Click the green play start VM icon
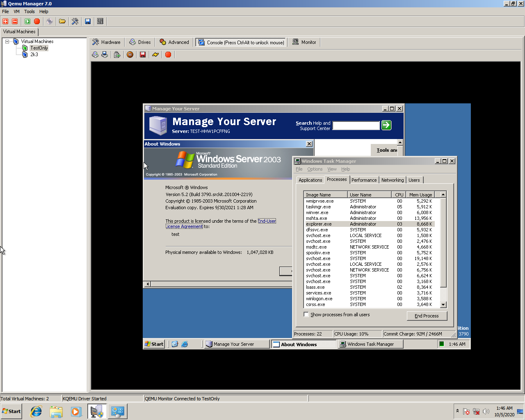Image resolution: width=525 pixels, height=420 pixels. (27, 21)
